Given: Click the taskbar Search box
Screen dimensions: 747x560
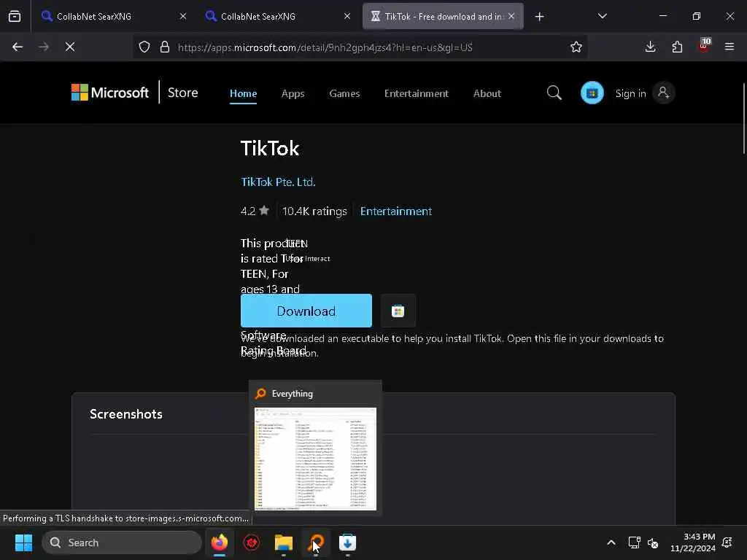Looking at the screenshot, I should [x=122, y=542].
